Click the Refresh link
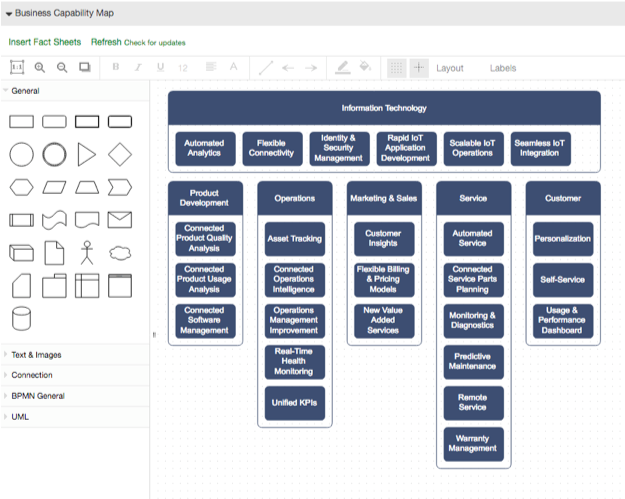The image size is (625, 499). (x=106, y=42)
